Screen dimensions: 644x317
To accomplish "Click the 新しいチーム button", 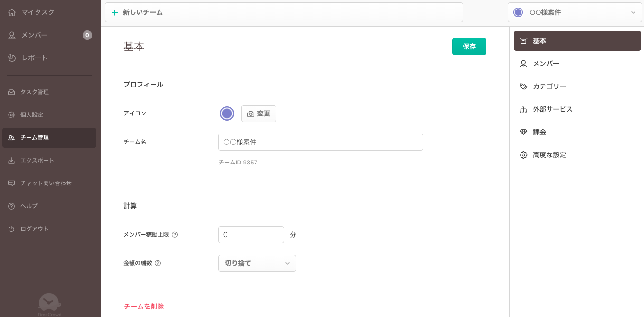I will tap(284, 12).
